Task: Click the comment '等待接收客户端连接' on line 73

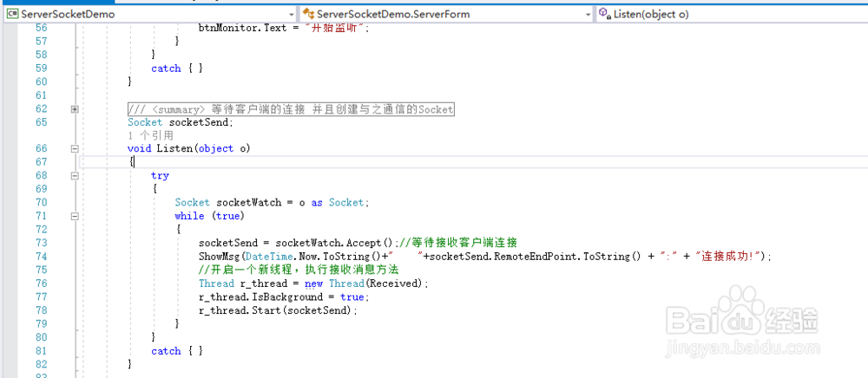Action: point(464,243)
